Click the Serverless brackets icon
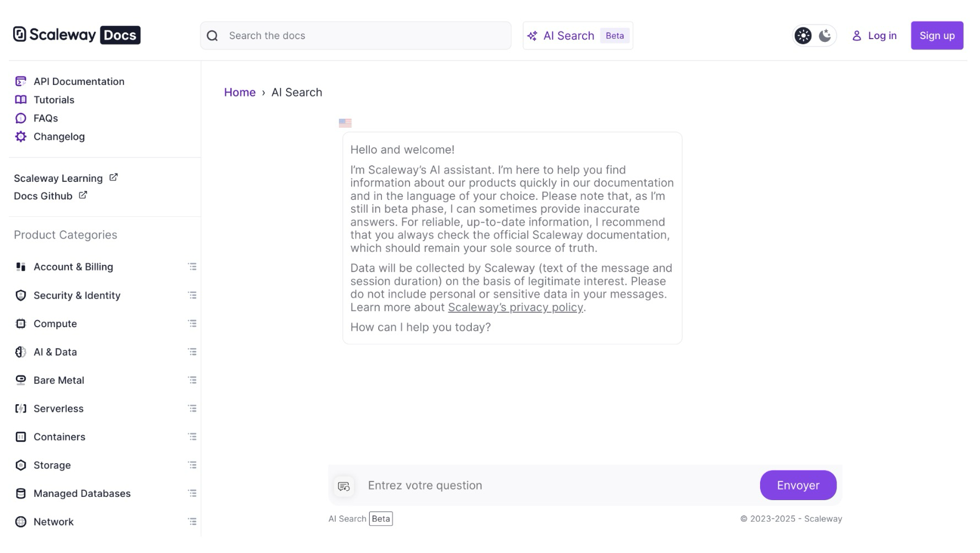980x553 pixels. click(21, 409)
